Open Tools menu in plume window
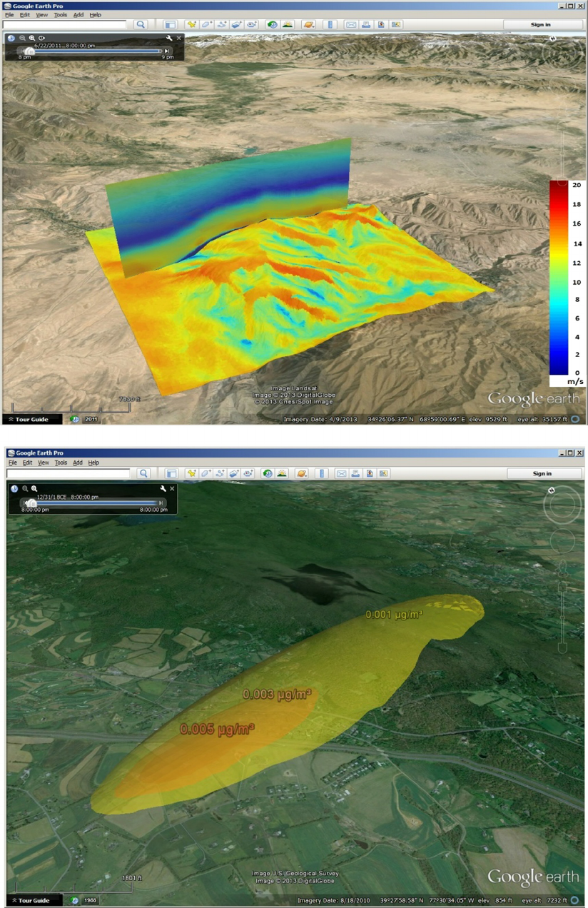Screen dimensions: 588x908 [61, 463]
